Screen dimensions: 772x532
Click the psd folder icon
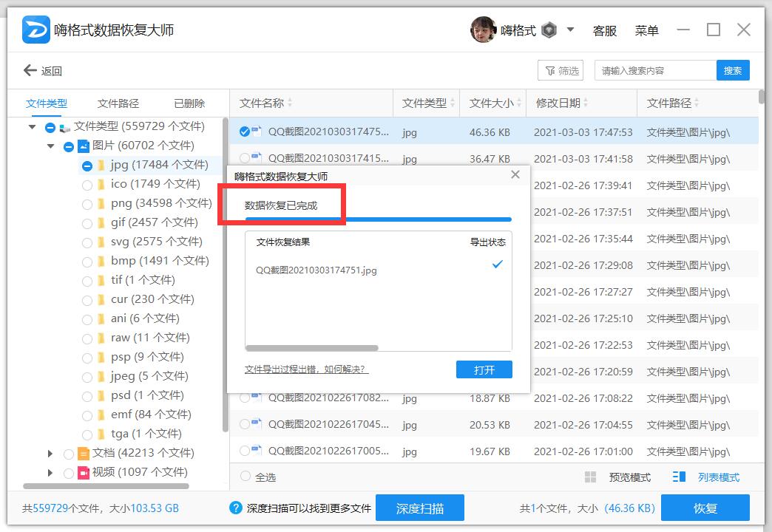click(x=101, y=396)
